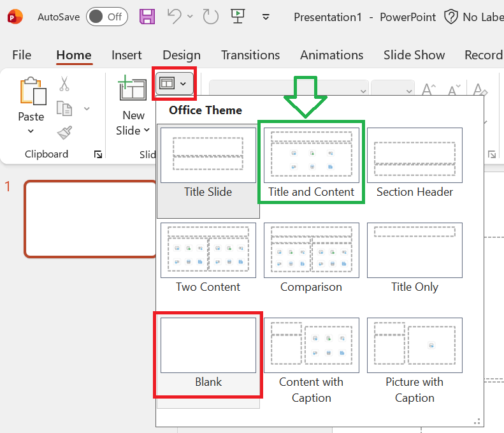504x433 pixels.
Task: Expand the New Slide dropdown arrow
Action: pos(147,130)
